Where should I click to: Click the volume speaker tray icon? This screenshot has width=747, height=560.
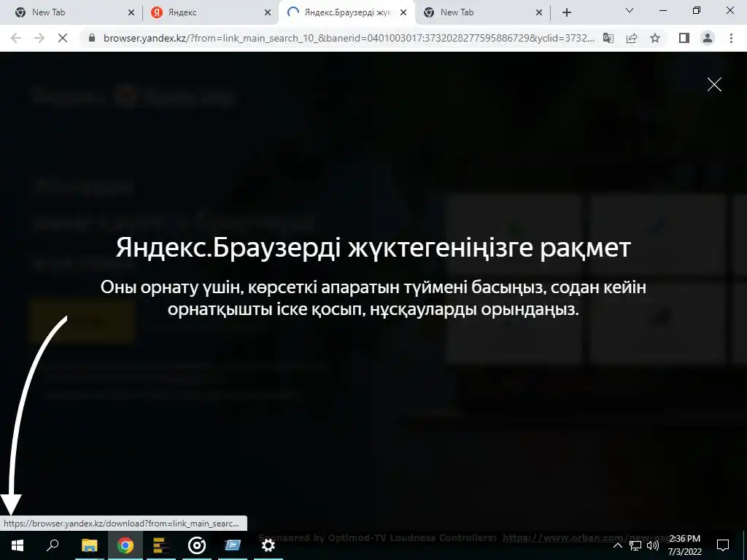[653, 545]
